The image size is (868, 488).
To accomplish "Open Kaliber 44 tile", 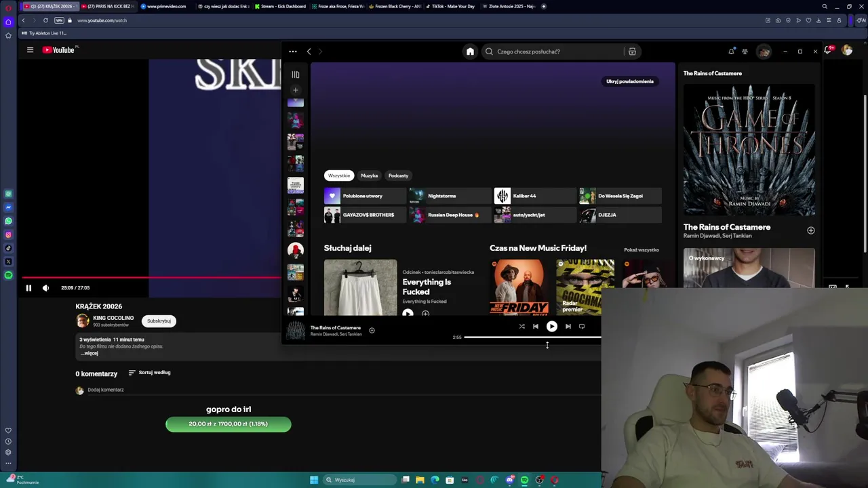I will (535, 196).
